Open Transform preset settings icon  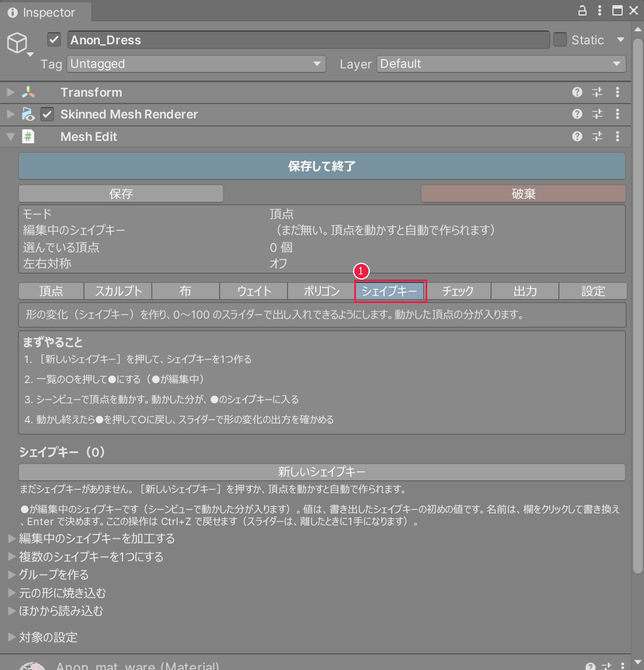[x=597, y=92]
